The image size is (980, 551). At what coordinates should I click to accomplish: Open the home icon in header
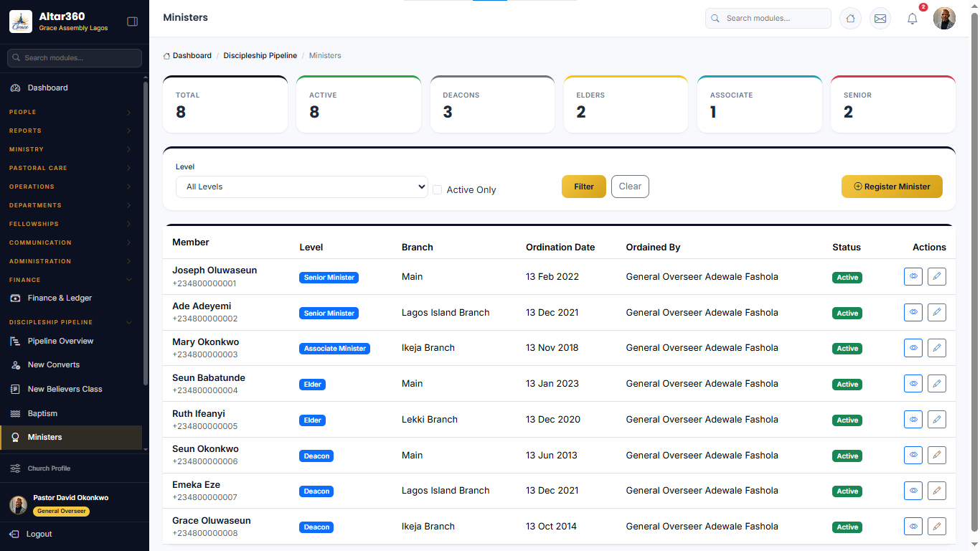pyautogui.click(x=850, y=19)
